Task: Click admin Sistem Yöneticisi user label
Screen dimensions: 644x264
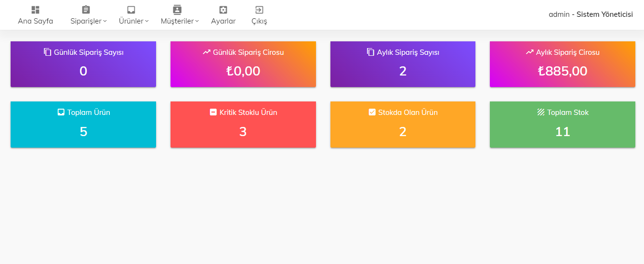Action: [591, 14]
